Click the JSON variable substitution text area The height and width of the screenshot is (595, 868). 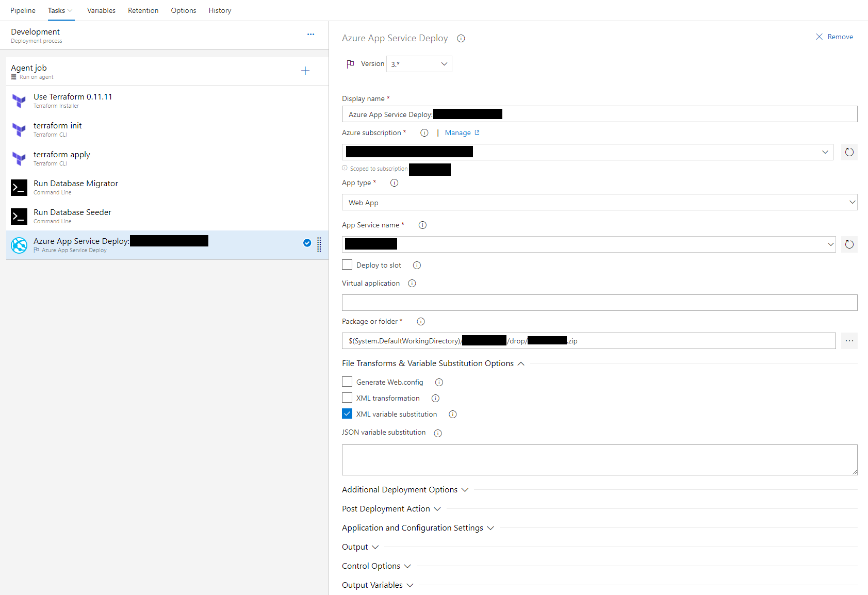pos(599,460)
